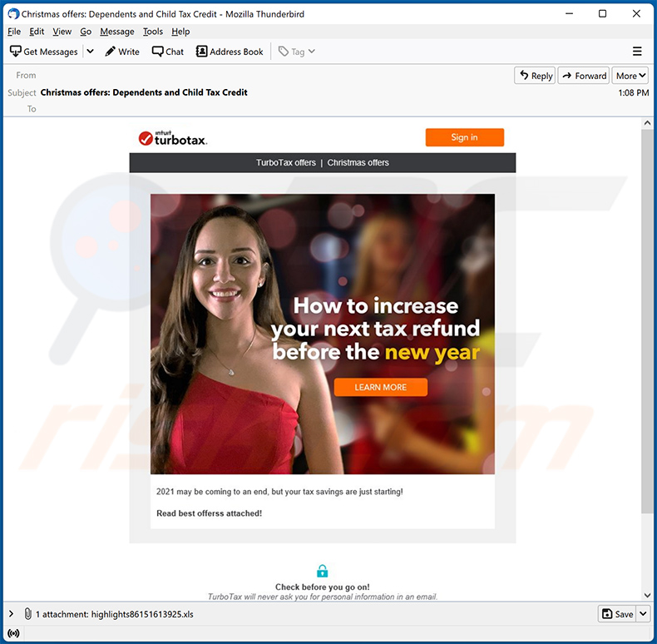This screenshot has height=644, width=657.
Task: Click the paperclip attachment icon
Action: point(27,614)
